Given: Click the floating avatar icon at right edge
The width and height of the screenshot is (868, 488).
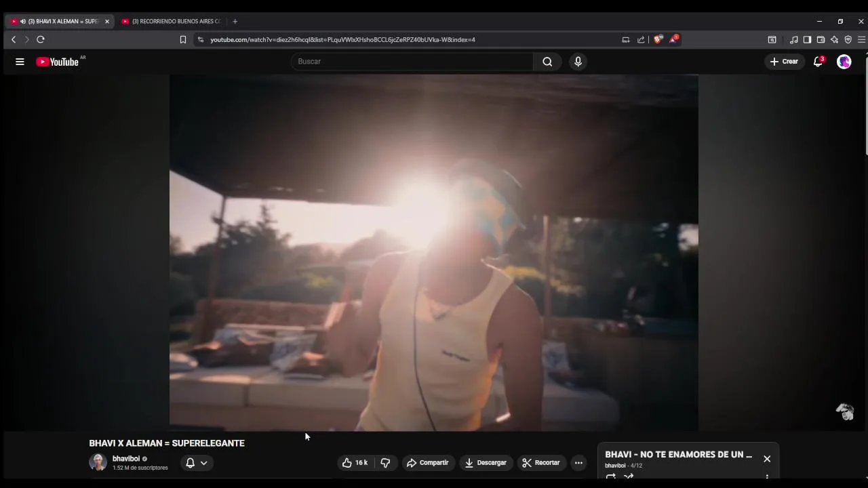Looking at the screenshot, I should click(x=845, y=411).
